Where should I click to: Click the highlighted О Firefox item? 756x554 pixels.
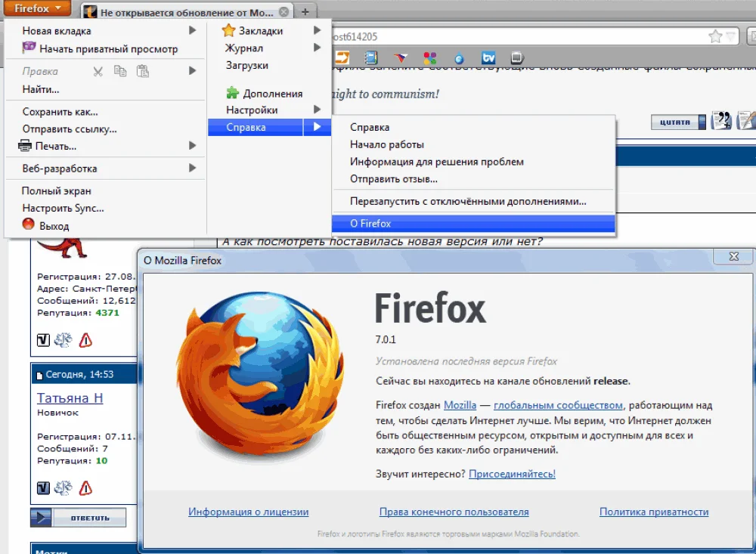click(473, 224)
